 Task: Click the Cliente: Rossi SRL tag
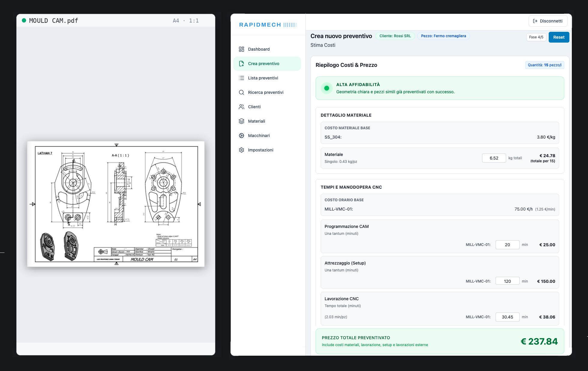395,36
